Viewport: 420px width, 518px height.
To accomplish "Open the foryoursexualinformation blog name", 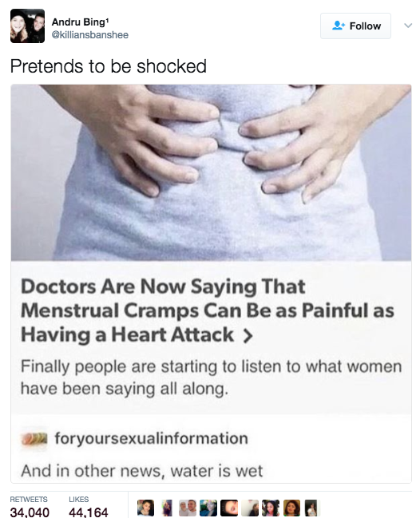I will click(152, 438).
